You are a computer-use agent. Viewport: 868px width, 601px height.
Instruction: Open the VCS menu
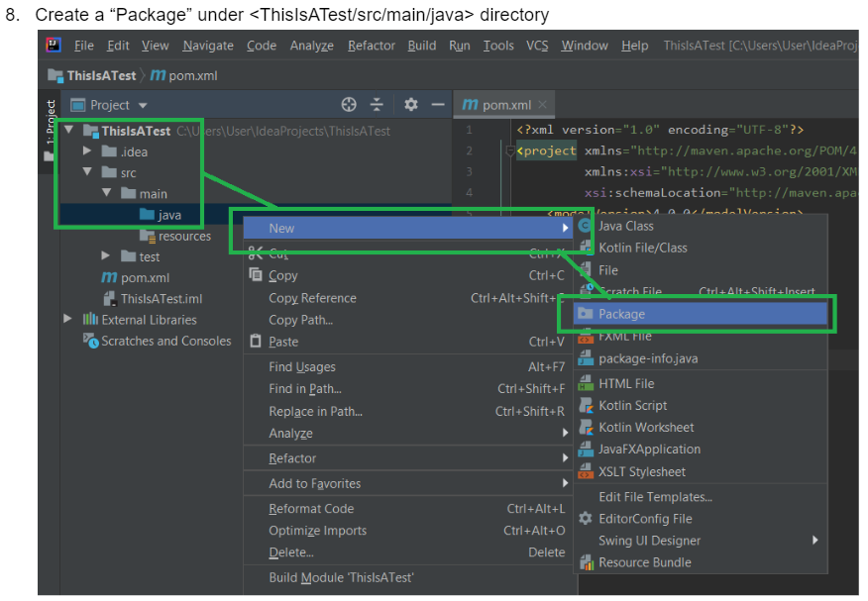537,46
